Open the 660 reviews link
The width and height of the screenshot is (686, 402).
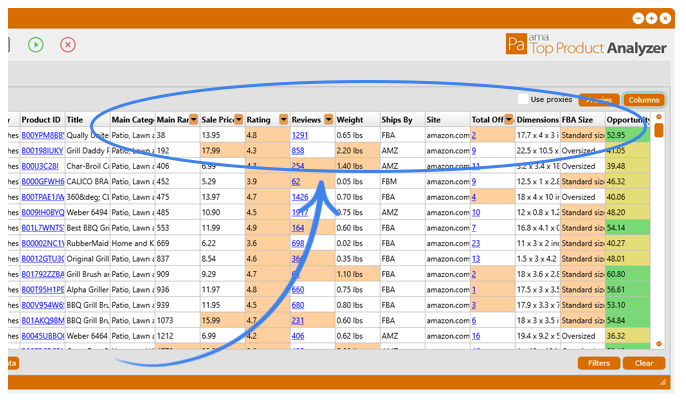click(x=298, y=290)
